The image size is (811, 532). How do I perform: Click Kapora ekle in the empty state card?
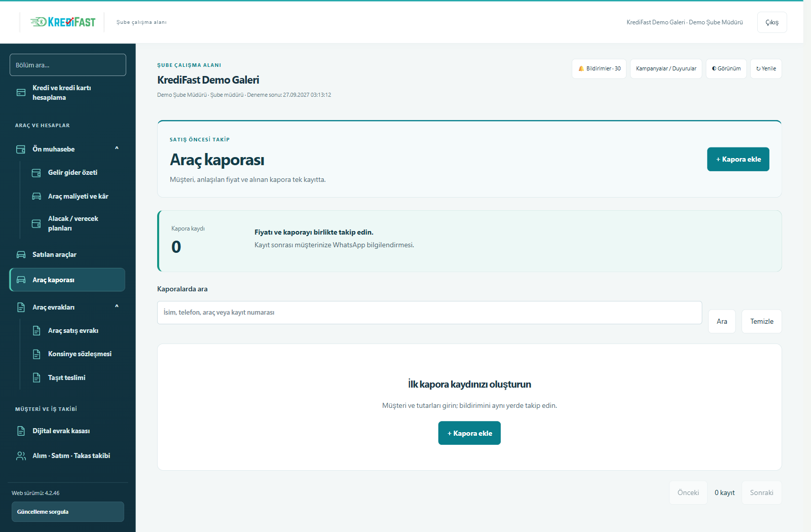click(469, 433)
